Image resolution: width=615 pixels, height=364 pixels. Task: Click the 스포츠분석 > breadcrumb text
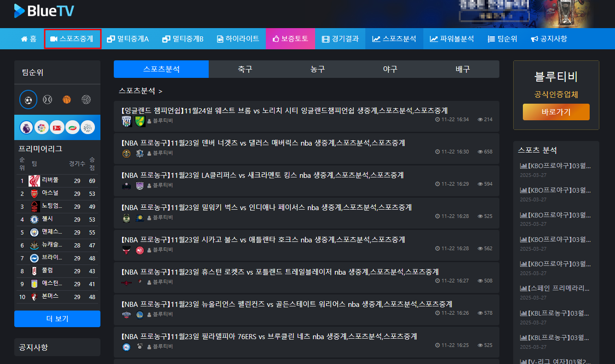point(141,91)
